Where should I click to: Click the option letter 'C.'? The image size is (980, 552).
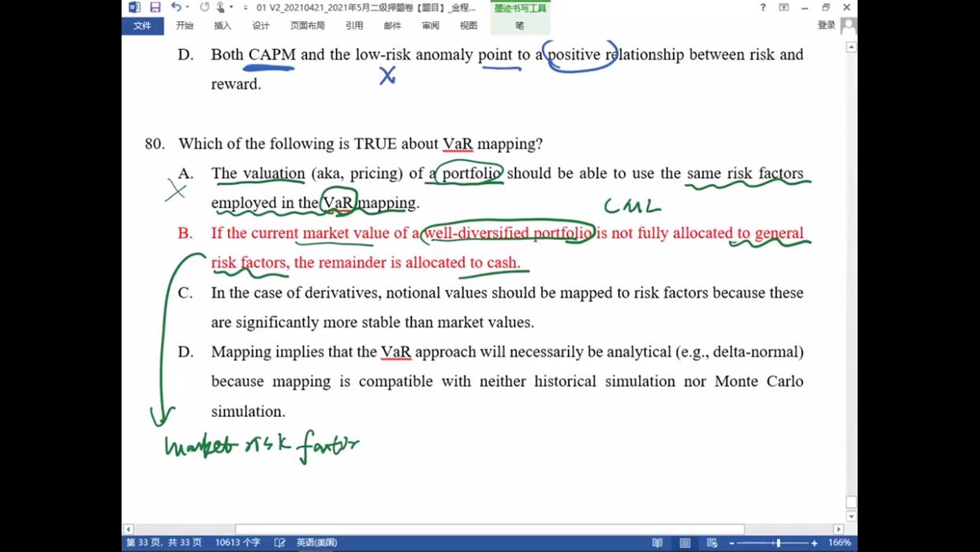click(185, 292)
